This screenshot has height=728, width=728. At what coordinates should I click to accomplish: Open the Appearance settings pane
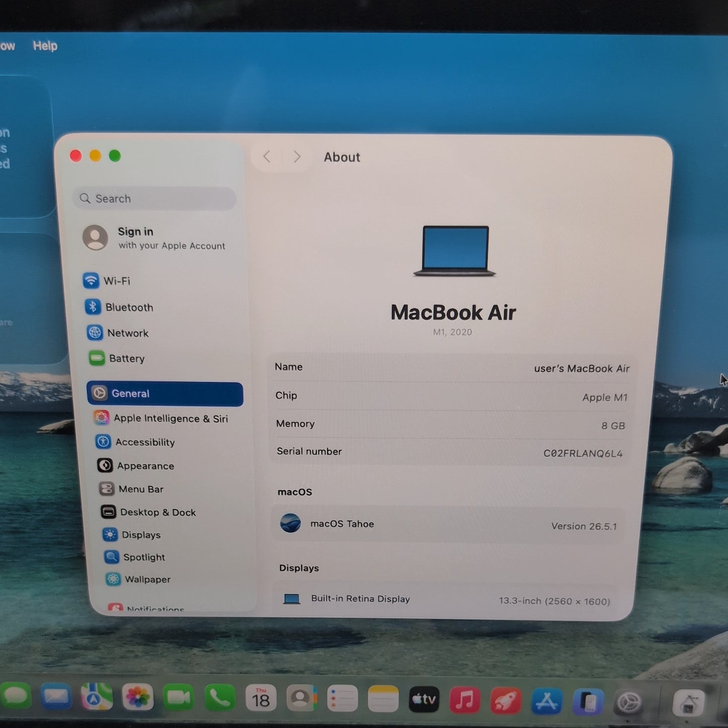click(x=136, y=466)
